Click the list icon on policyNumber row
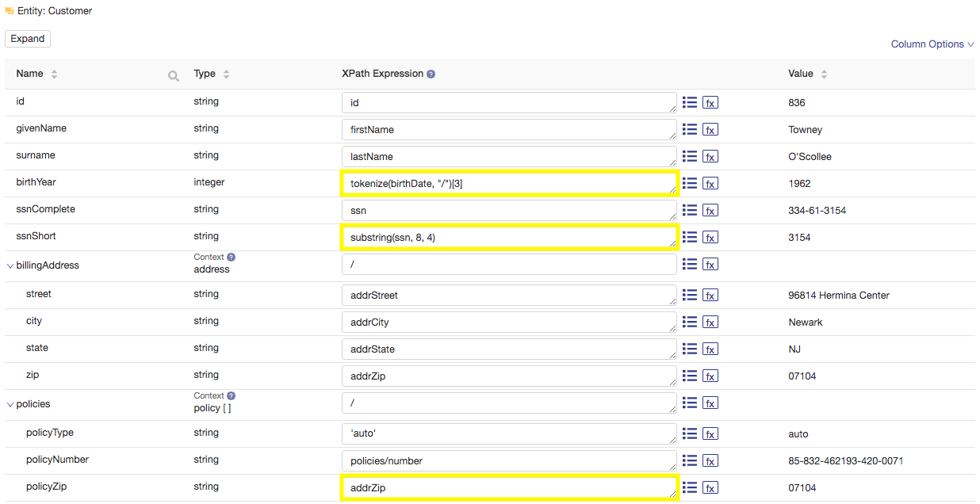Screen dimensions: 980x504 [689, 460]
